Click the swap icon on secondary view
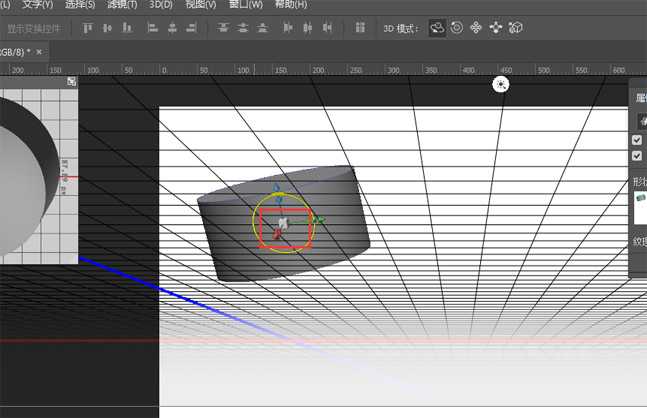The width and height of the screenshot is (647, 418). (x=72, y=82)
